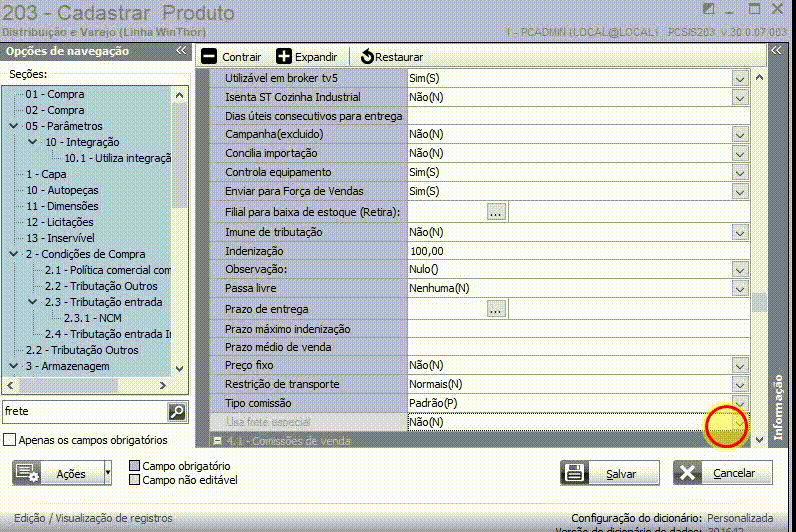Open lookup button for Filial para baixa de estoque
This screenshot has height=532, width=796.
[x=496, y=212]
